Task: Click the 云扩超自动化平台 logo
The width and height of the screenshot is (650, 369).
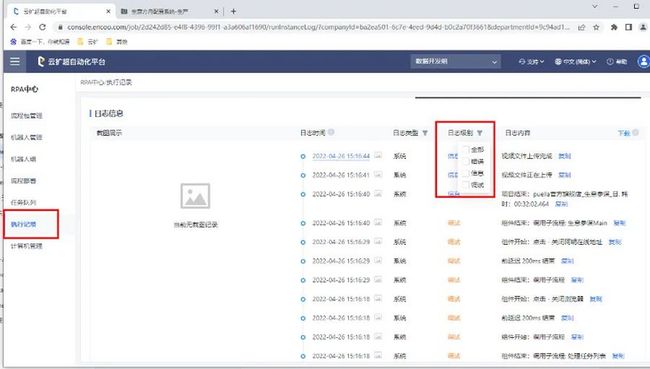Action: 71,61
